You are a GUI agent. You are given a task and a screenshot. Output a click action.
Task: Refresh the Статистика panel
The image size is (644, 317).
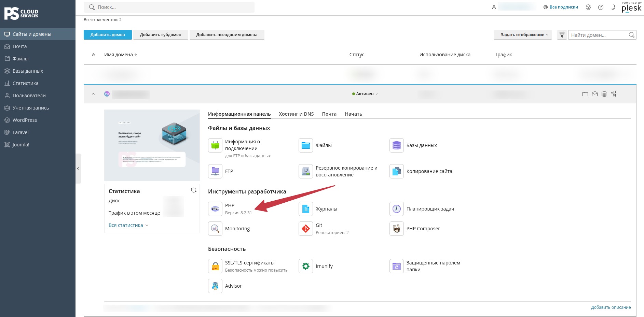point(194,190)
